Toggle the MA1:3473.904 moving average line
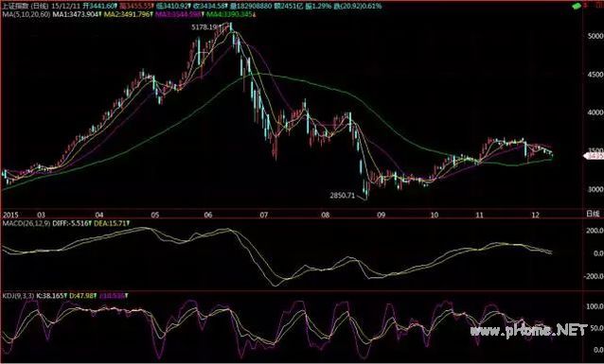The image size is (604, 364). click(x=77, y=14)
